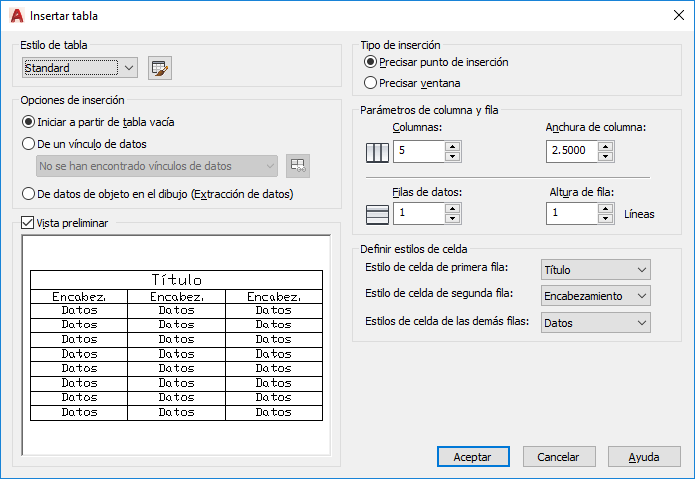Image resolution: width=695 pixels, height=479 pixels.
Task: Toggle the Vista preliminar checkbox
Action: 27,222
